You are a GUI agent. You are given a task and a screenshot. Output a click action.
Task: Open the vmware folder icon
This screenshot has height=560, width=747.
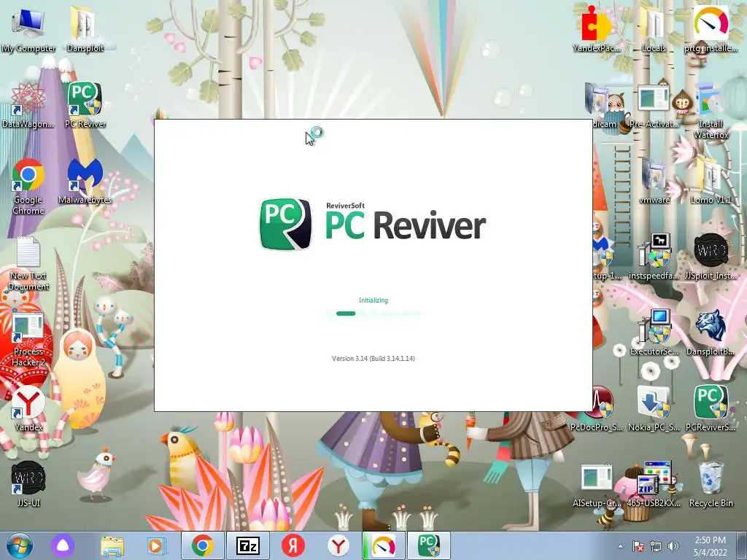coord(654,182)
